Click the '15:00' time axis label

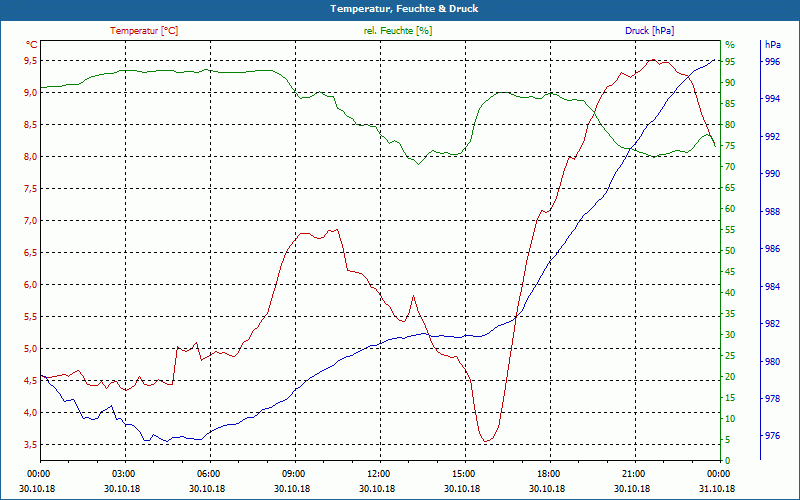pos(463,473)
